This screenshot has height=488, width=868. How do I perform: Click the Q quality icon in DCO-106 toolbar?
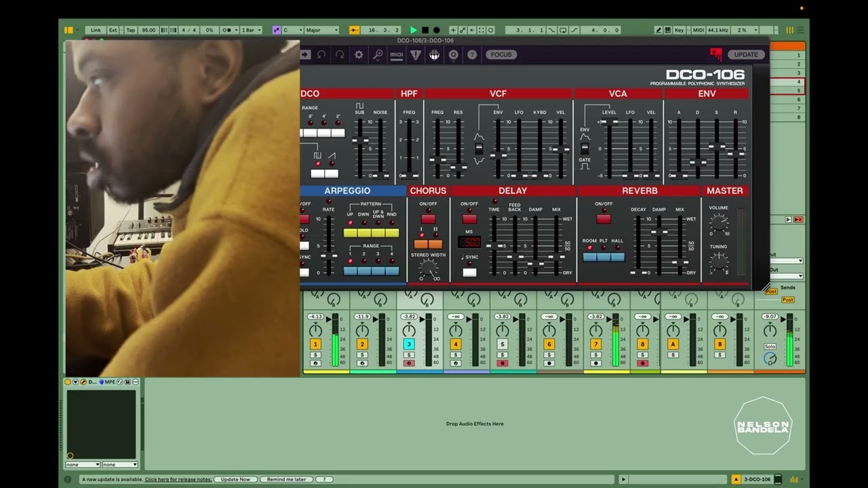pyautogui.click(x=454, y=55)
